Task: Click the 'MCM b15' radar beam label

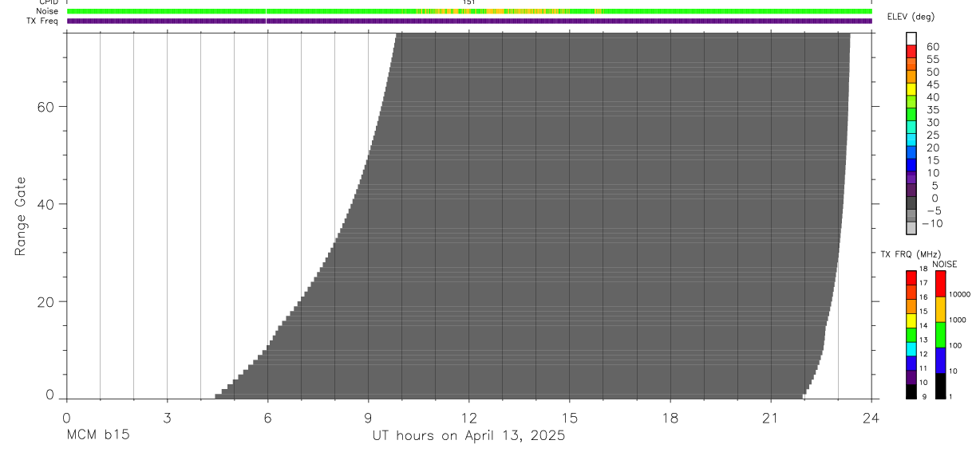Action: [x=98, y=436]
